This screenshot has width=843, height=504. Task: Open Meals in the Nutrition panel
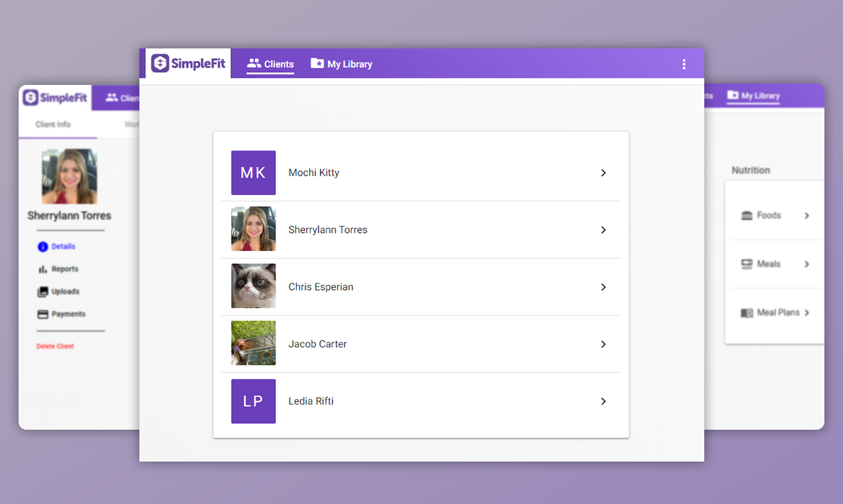[x=769, y=264]
